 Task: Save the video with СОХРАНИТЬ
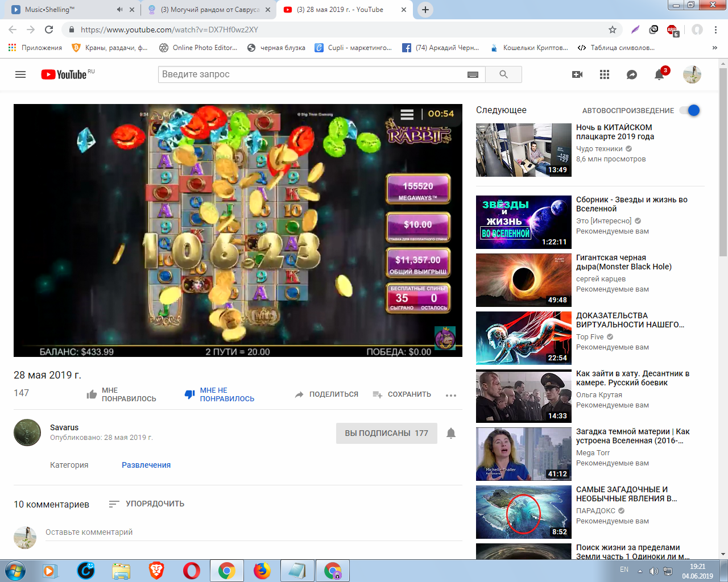pyautogui.click(x=402, y=394)
